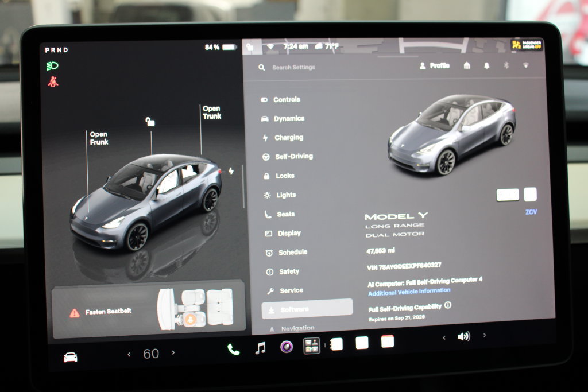Toggle the unlock padlock above the car
This screenshot has width=588, height=392.
(x=150, y=122)
